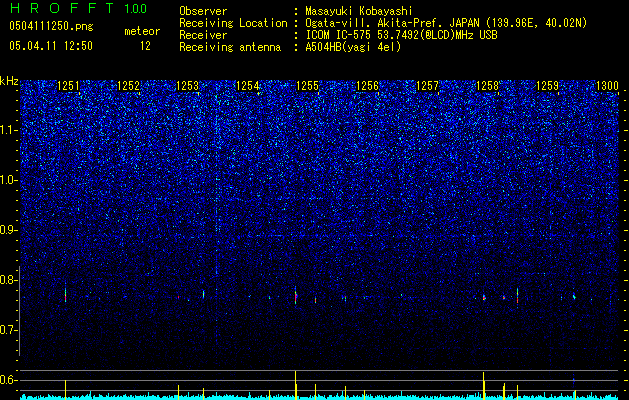Screen dimensions: 629x400
Task: Click the Observer label
Action: [x=203, y=12]
